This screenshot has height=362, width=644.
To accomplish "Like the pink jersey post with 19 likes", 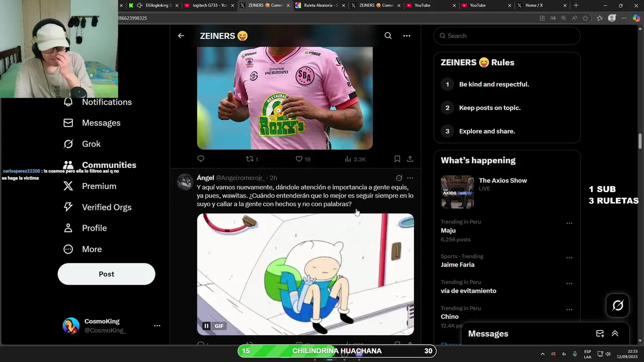I will click(302, 159).
